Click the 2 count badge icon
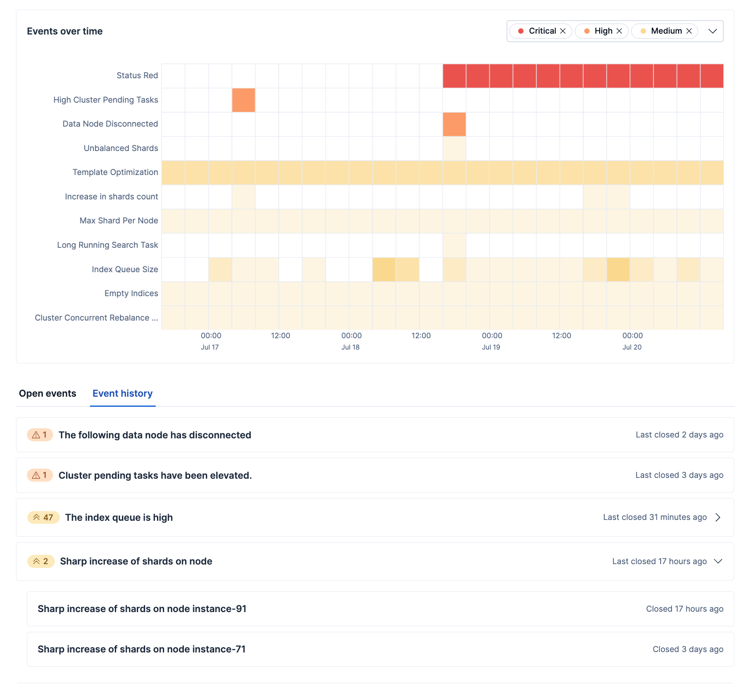Screen dimensions: 749x700 (41, 561)
